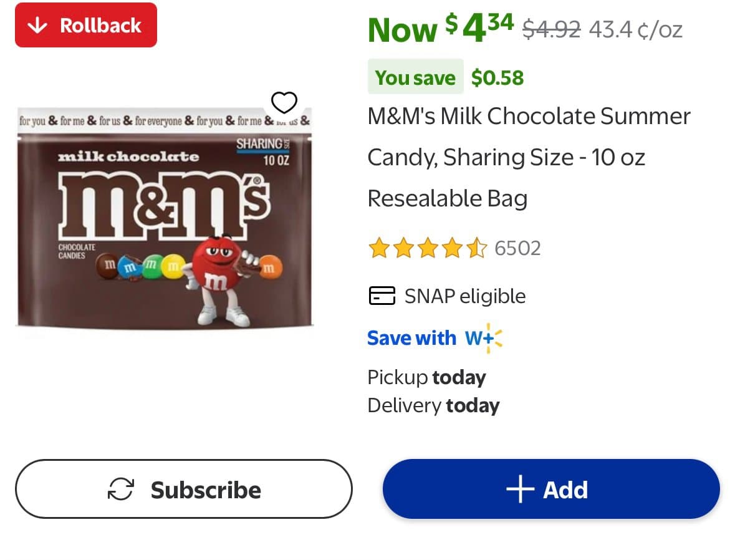Image resolution: width=735 pixels, height=560 pixels.
Task: Open the 6502 reviews count
Action: pos(517,248)
